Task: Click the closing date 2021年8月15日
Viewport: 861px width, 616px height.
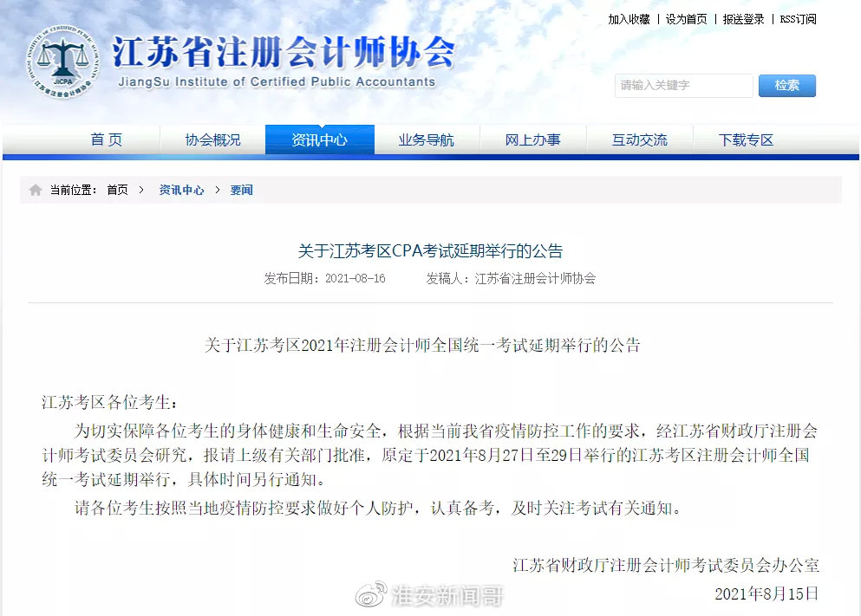Action: coord(766,593)
